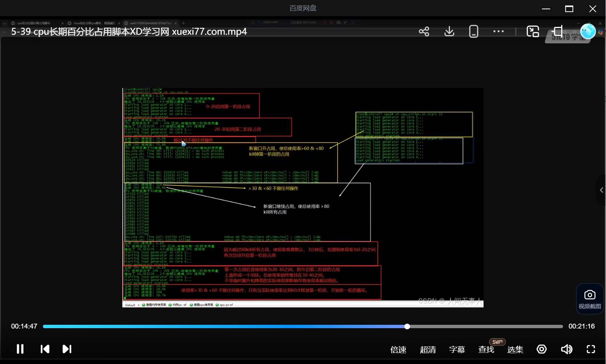Click the share icon in top toolbar
606x364 pixels.
pos(424,32)
